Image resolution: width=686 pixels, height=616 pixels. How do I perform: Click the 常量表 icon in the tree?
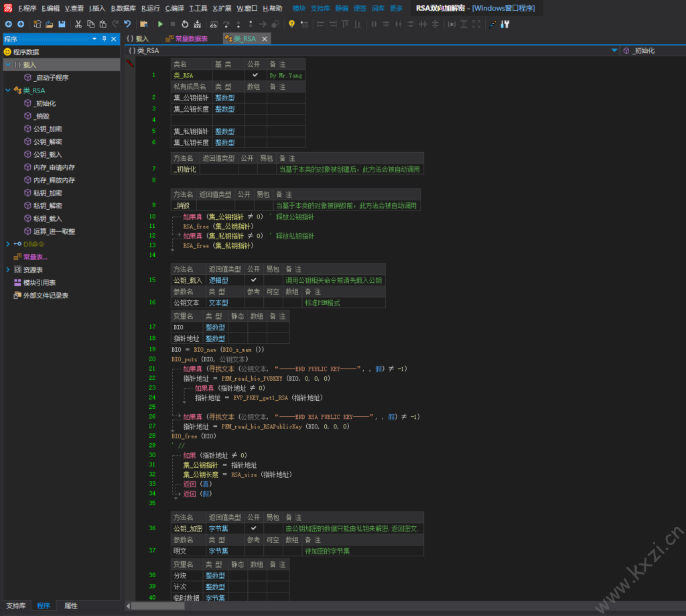coord(17,257)
